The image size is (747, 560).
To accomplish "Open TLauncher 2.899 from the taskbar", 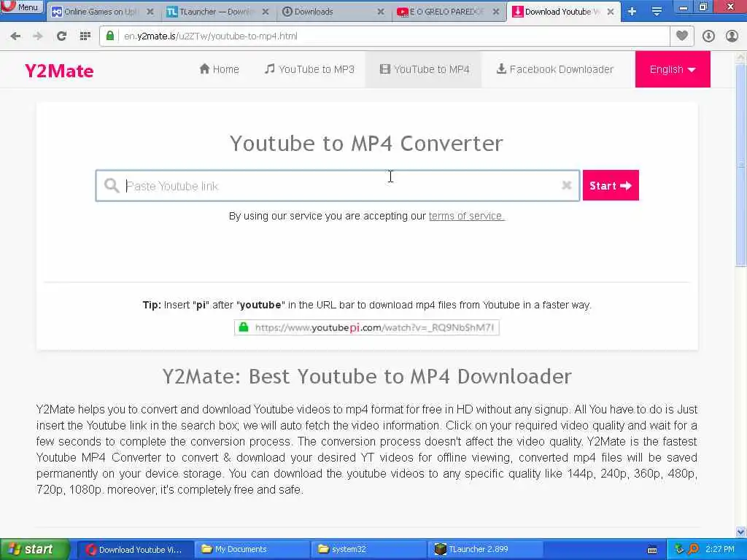I will point(485,550).
